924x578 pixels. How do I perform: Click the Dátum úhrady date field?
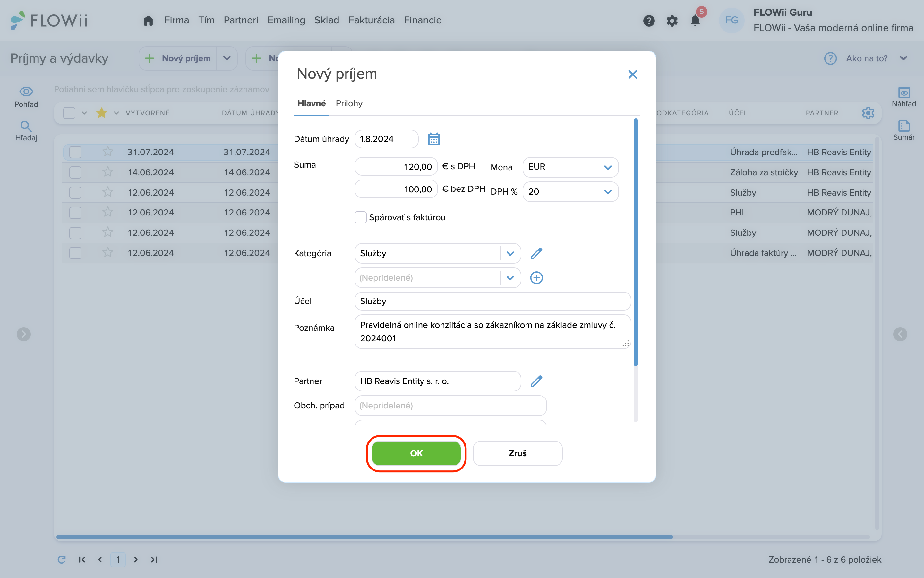386,139
